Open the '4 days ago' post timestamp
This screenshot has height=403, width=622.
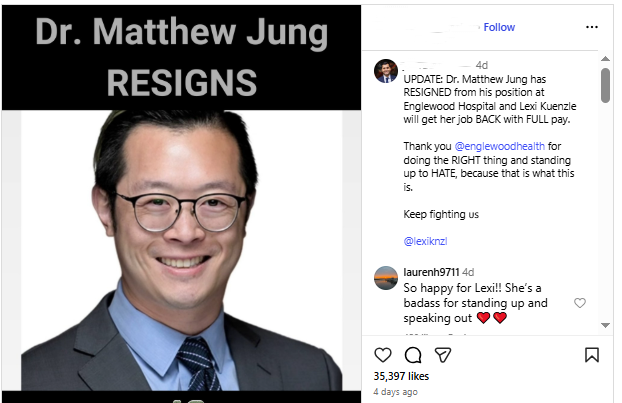[x=395, y=392]
